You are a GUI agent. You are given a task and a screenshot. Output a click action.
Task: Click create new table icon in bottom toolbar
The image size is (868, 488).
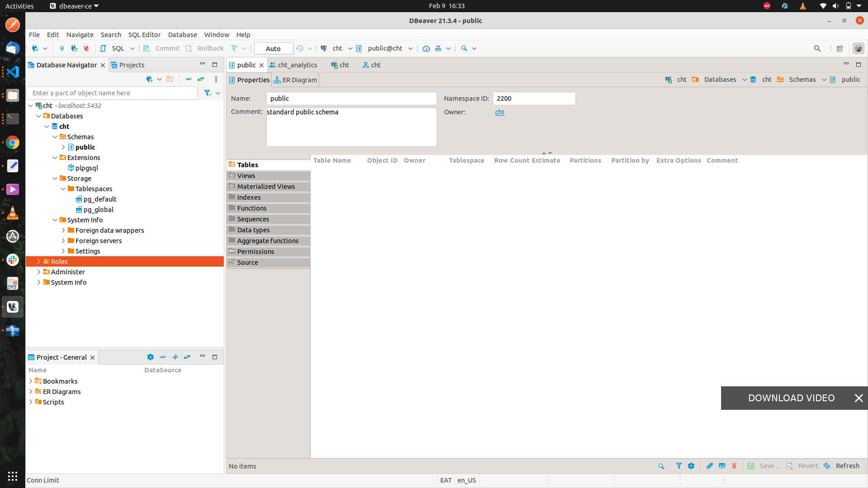click(x=722, y=466)
